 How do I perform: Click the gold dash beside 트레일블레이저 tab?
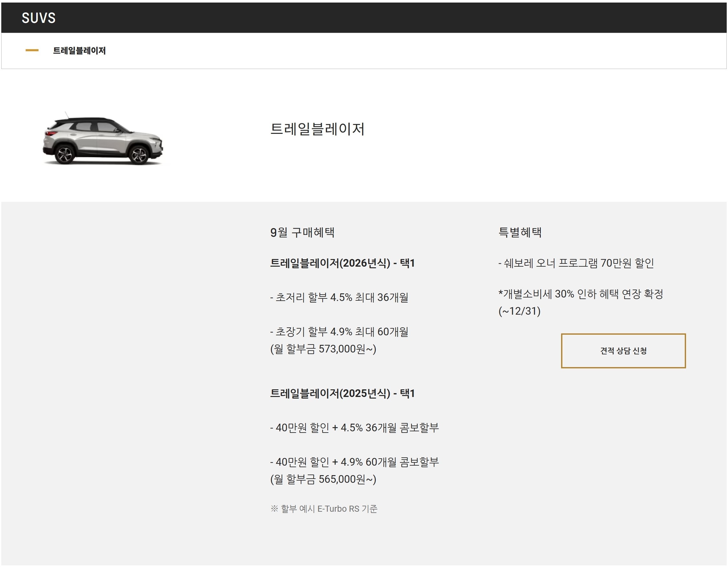point(32,50)
